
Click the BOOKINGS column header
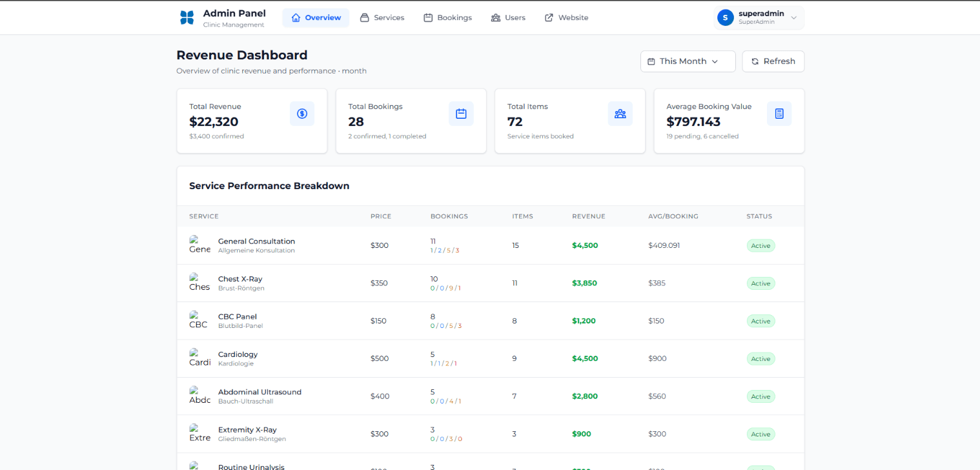(449, 216)
